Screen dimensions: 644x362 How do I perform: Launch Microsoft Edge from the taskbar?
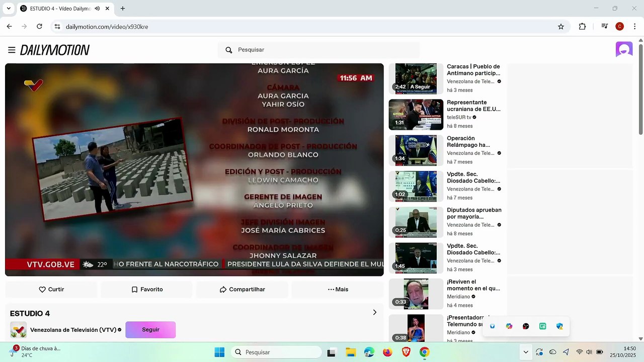pyautogui.click(x=369, y=352)
